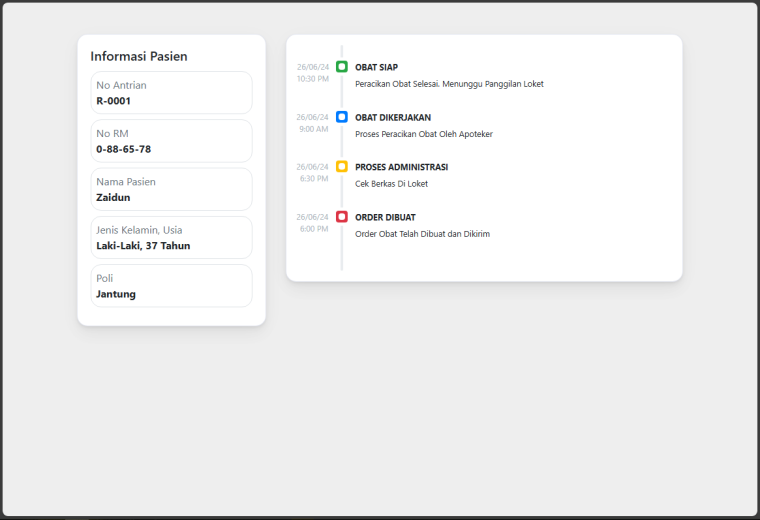Click the 10:30 PM timestamp

point(313,79)
